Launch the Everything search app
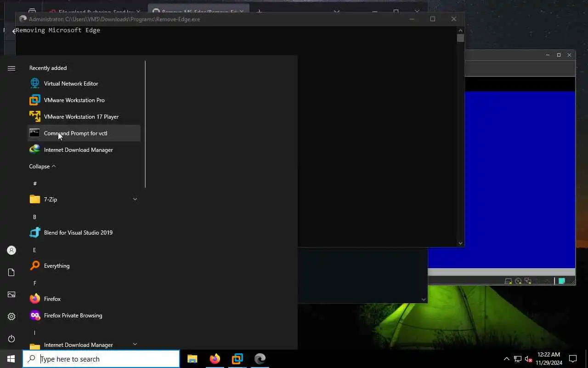Viewport: 588px width, 368px height. 84,266
